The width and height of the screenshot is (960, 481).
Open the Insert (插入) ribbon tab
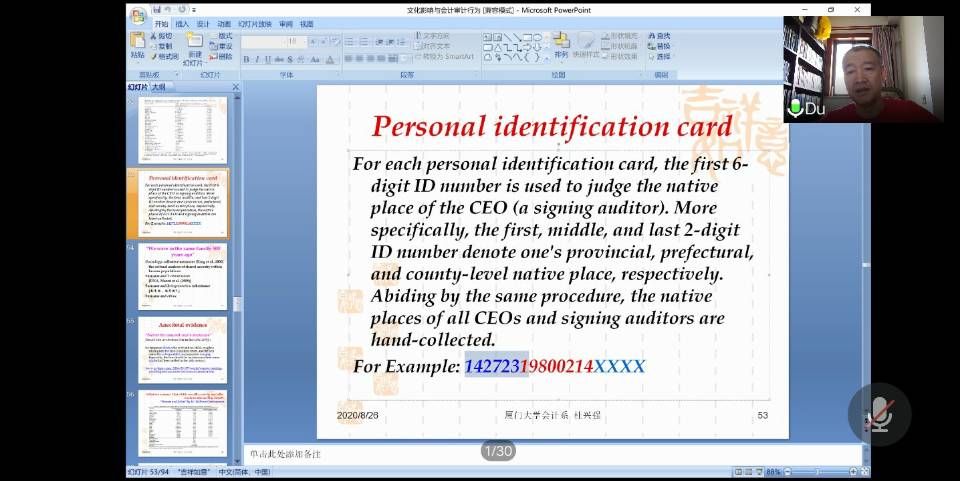click(x=182, y=23)
